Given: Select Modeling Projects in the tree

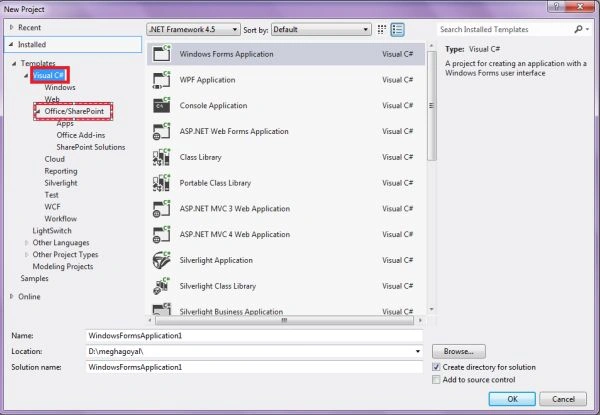Looking at the screenshot, I should click(x=63, y=267).
